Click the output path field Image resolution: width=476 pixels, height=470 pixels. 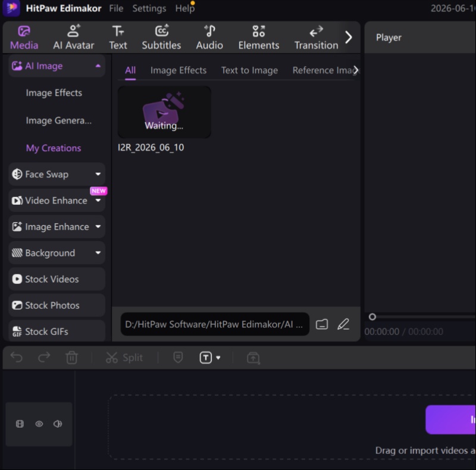[215, 324]
